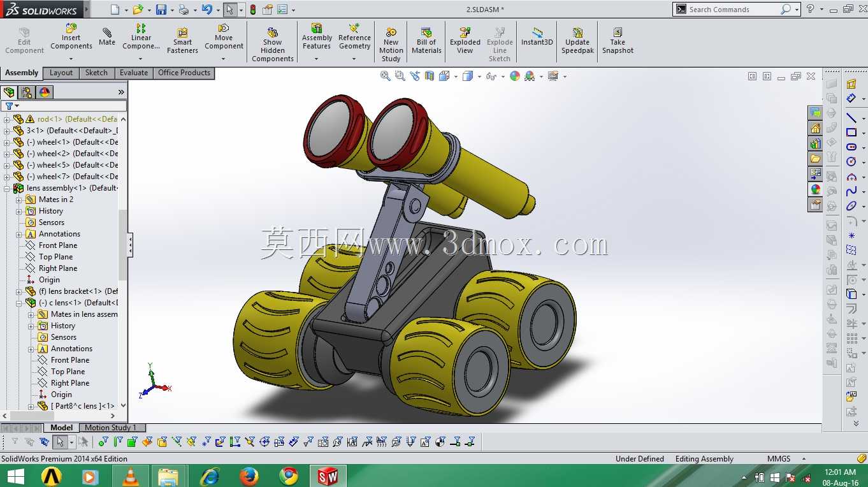Take Snapshot of the assembly
The image size is (868, 487).
[618, 41]
